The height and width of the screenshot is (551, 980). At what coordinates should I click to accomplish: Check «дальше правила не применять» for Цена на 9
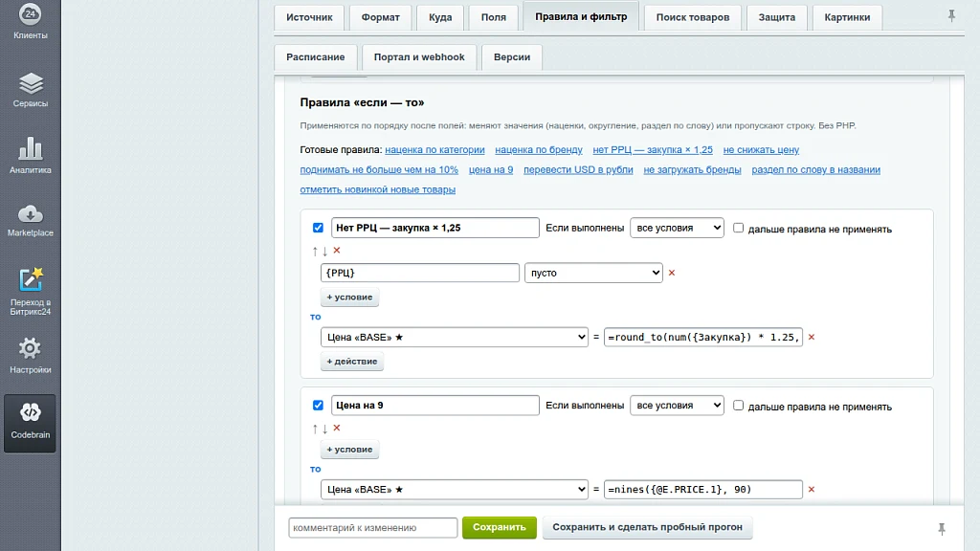738,406
